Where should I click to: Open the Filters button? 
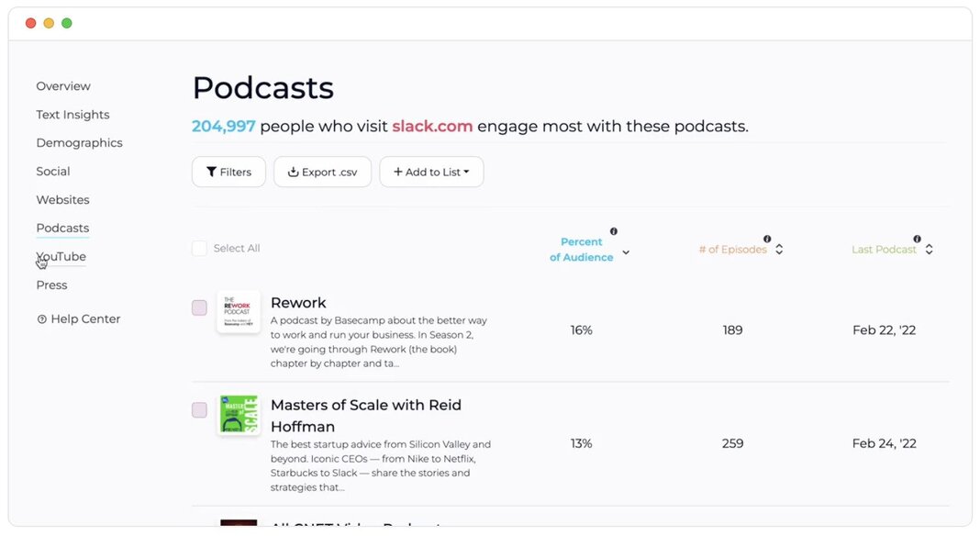[228, 172]
